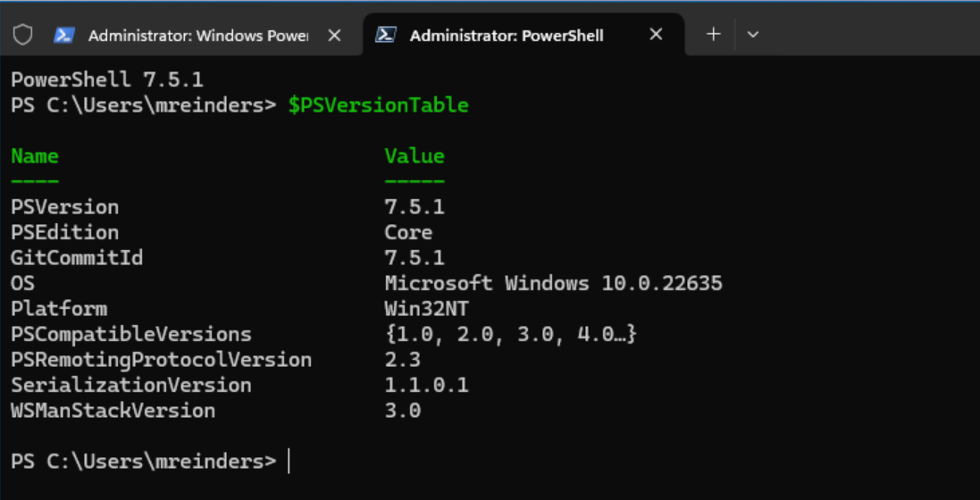This screenshot has height=500, width=980.
Task: Open a new tab with the plus button
Action: [713, 34]
